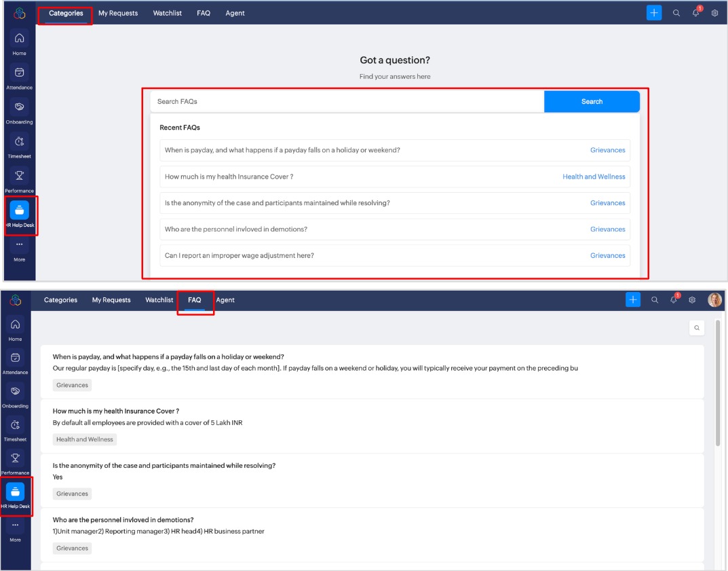
Task: Select My Requests tab in the bottom screenshot
Action: pyautogui.click(x=111, y=299)
